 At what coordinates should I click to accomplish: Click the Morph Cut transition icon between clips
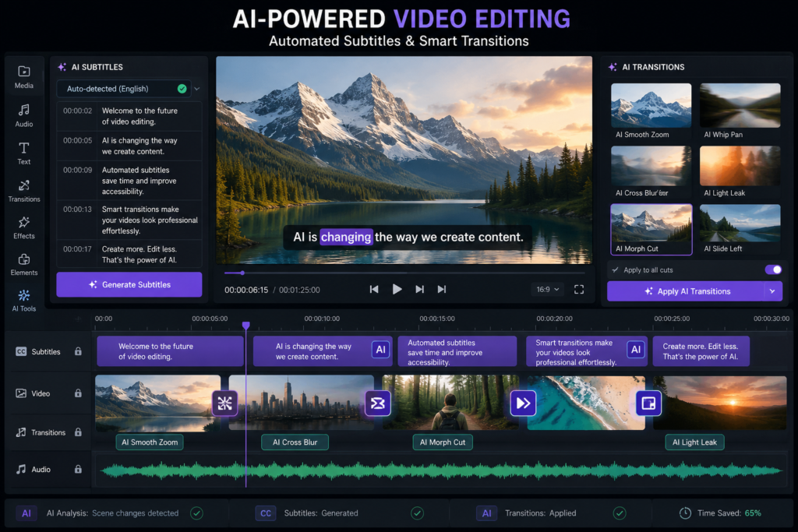click(523, 403)
